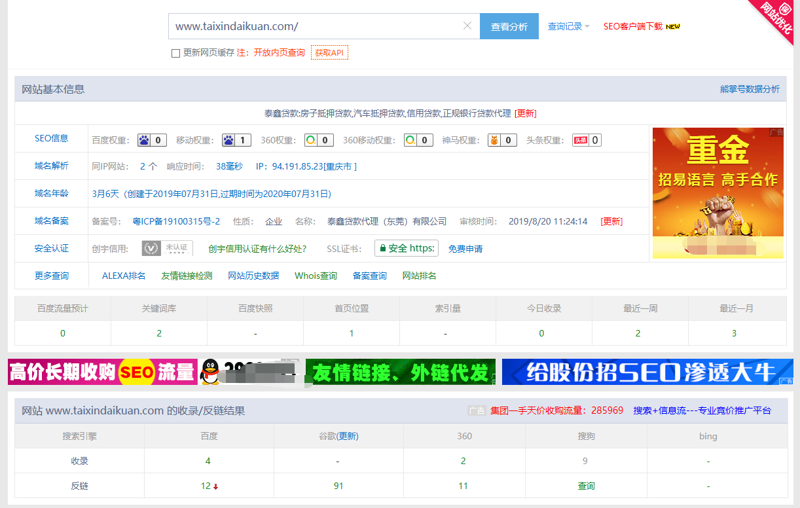Viewport: 800px width, 508px height.
Task: Click the 查看分析 button
Action: click(509, 27)
